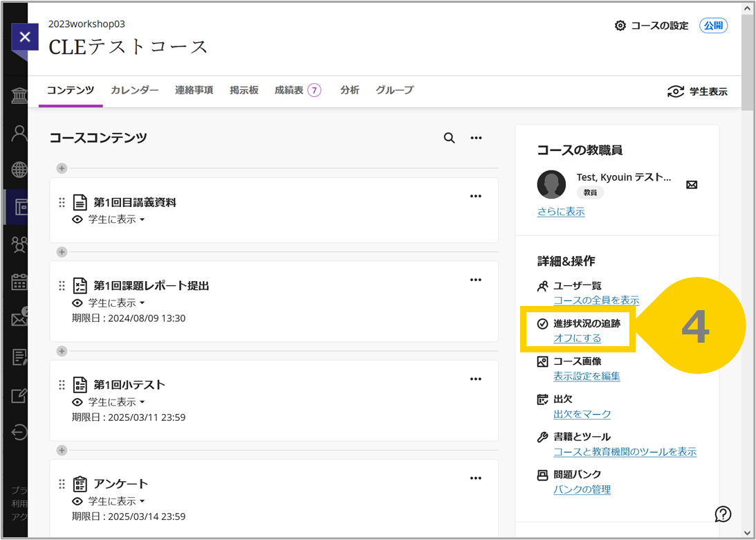The height and width of the screenshot is (540, 756).
Task: Click さらに表示 to show more staff
Action: 561,212
